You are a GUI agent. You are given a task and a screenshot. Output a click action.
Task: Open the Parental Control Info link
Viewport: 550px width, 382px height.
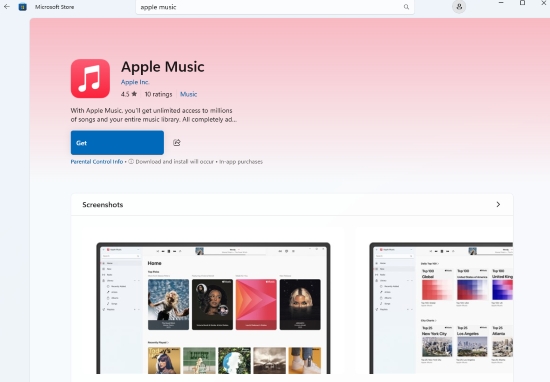97,162
